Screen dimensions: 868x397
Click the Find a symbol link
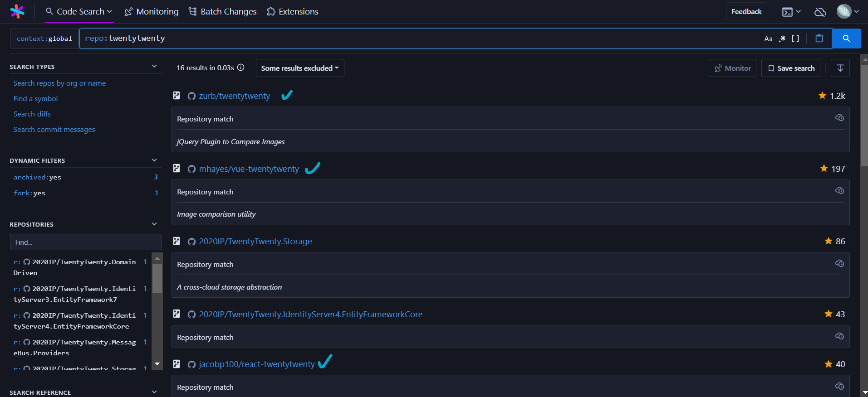[36, 99]
